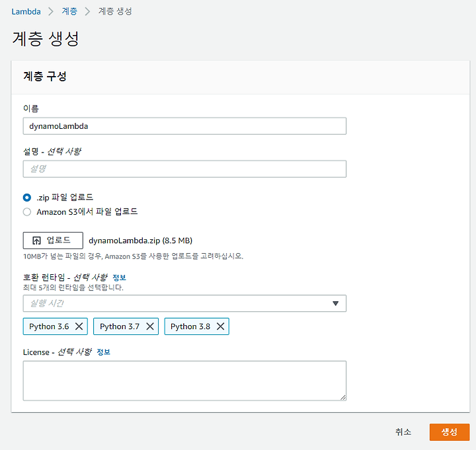Go to Lambda breadcrumb link
This screenshot has height=450, width=476.
(x=26, y=11)
